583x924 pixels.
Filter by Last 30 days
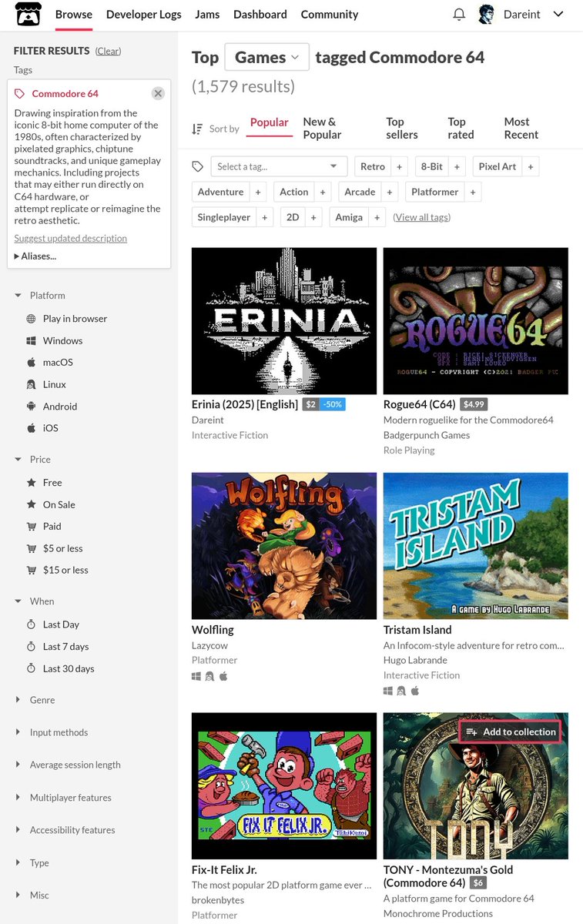tap(60, 668)
